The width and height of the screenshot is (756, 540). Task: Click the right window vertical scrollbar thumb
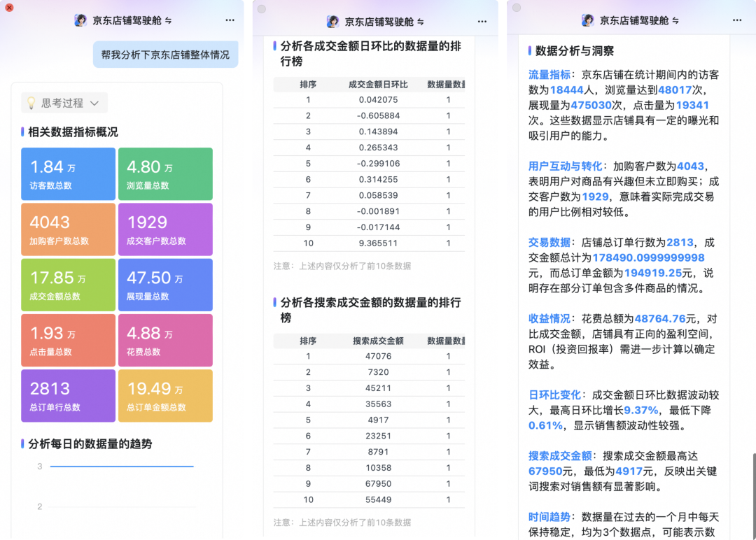point(754,496)
